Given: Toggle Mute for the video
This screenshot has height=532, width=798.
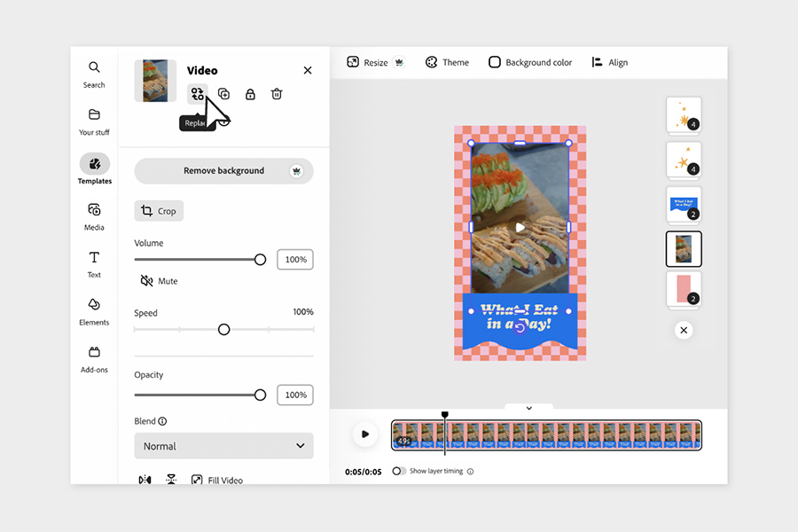Looking at the screenshot, I should click(x=160, y=281).
